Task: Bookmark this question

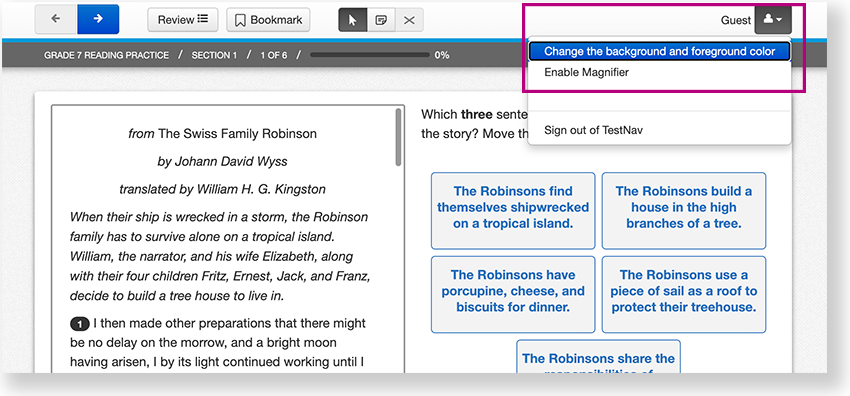Action: click(268, 20)
